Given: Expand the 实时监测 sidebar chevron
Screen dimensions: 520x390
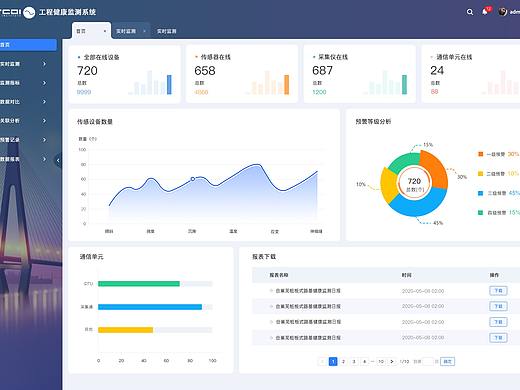Looking at the screenshot, I should 44,64.
